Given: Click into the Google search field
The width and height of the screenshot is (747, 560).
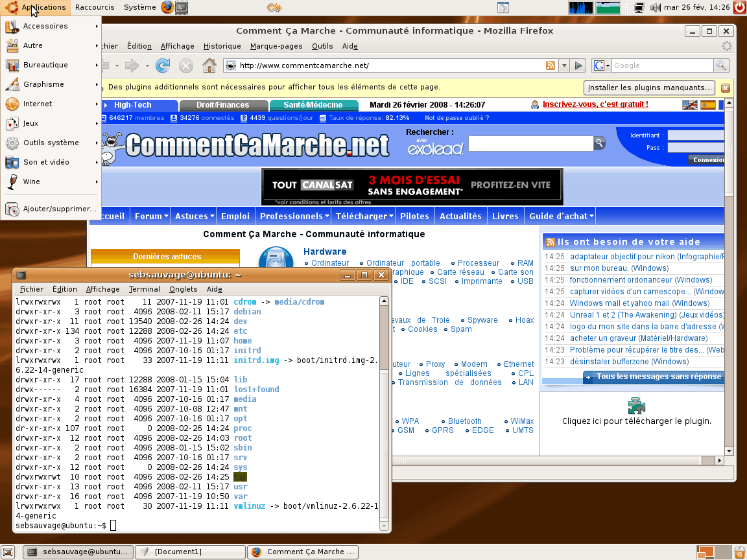Looking at the screenshot, I should (663, 65).
